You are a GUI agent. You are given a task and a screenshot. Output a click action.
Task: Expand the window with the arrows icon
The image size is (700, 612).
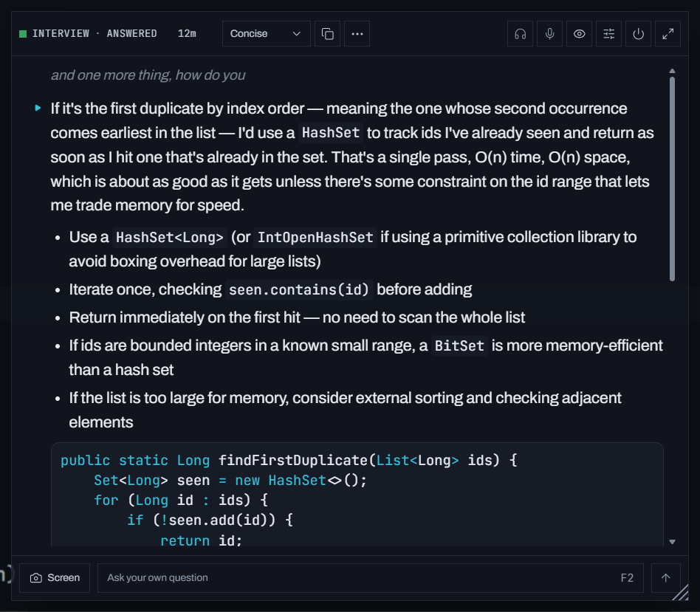668,34
